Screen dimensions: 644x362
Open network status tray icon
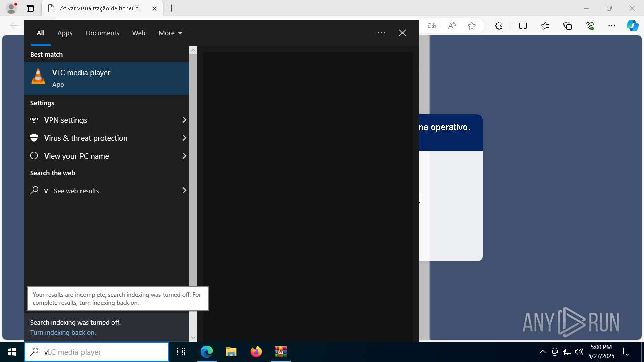click(x=567, y=352)
